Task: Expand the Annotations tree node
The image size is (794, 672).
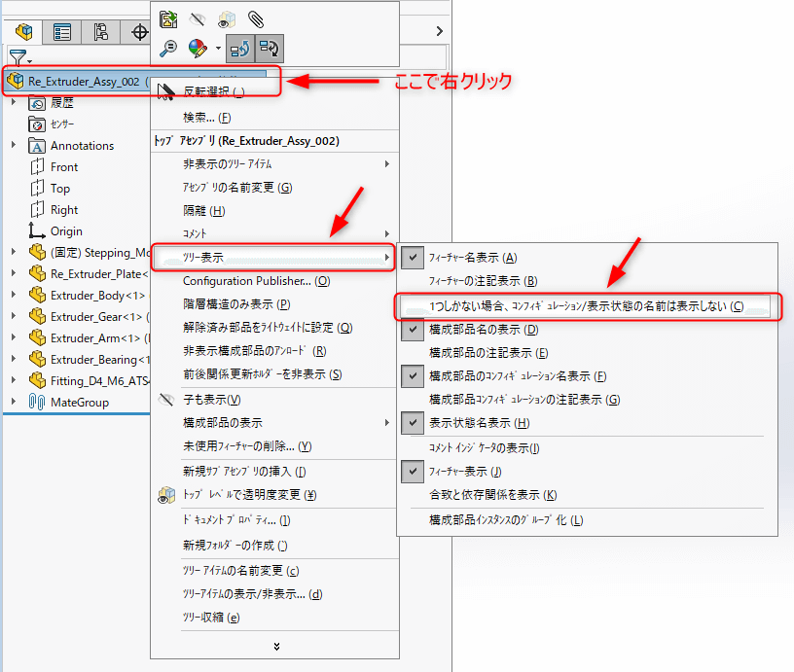Action: pos(14,146)
